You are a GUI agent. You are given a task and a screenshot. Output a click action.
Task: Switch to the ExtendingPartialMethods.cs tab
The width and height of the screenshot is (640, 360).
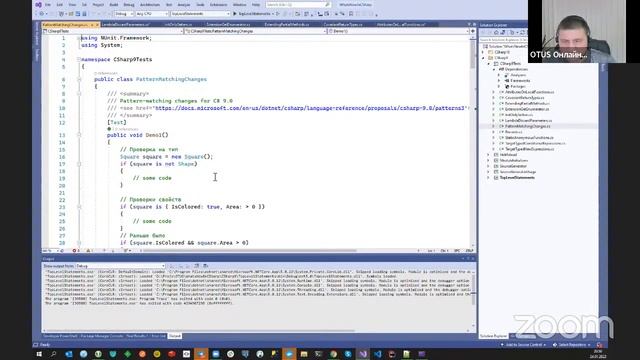point(287,24)
